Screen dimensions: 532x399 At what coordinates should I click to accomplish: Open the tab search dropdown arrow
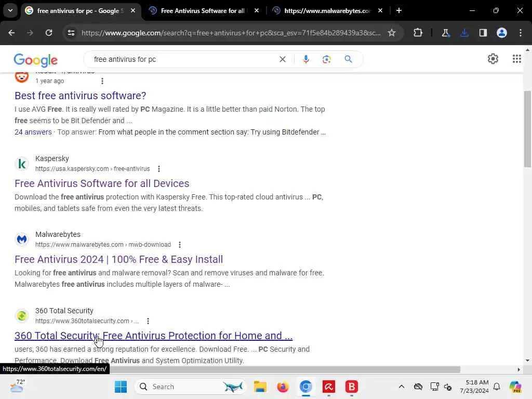[x=10, y=10]
